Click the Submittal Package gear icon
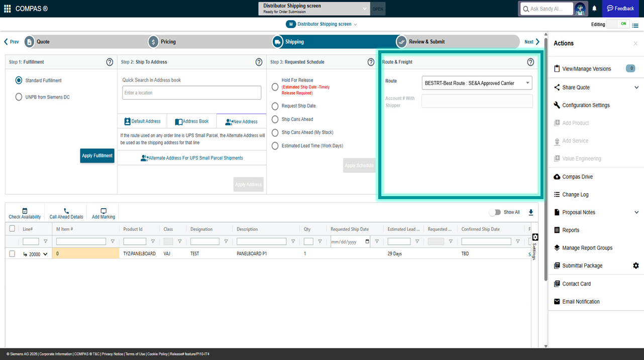Screen dimensions: 644x360 click(x=635, y=265)
